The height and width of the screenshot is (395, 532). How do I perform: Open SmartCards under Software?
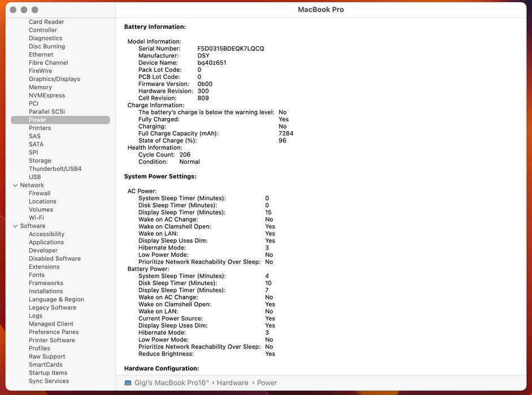click(46, 364)
